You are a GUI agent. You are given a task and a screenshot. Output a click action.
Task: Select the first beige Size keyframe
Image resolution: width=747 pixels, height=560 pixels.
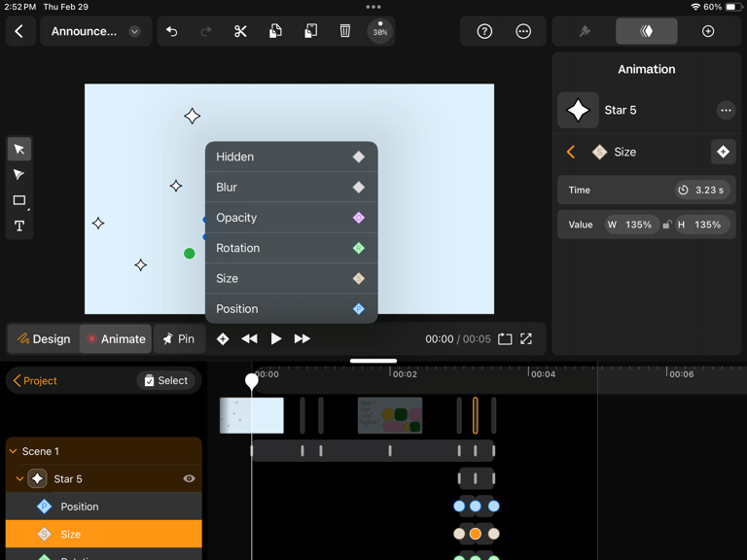pyautogui.click(x=459, y=534)
